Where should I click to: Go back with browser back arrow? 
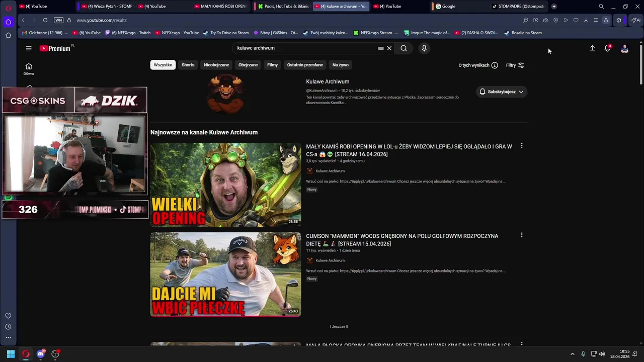(23, 20)
